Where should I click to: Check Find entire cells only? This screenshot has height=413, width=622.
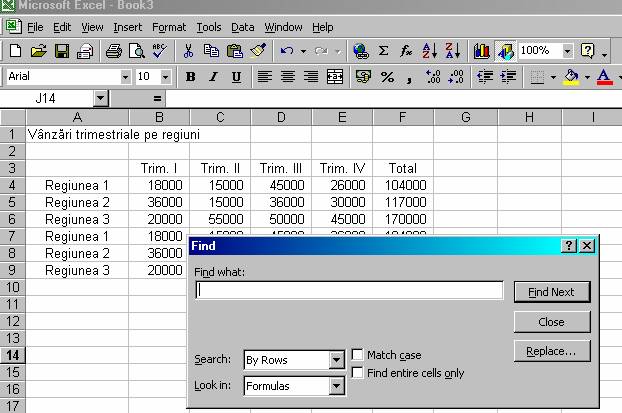click(358, 373)
